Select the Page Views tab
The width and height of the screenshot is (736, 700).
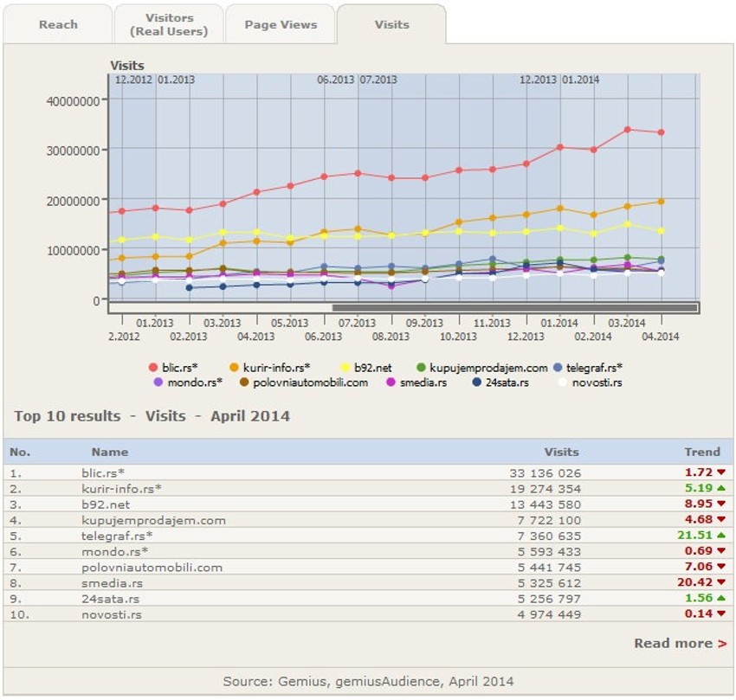281,25
